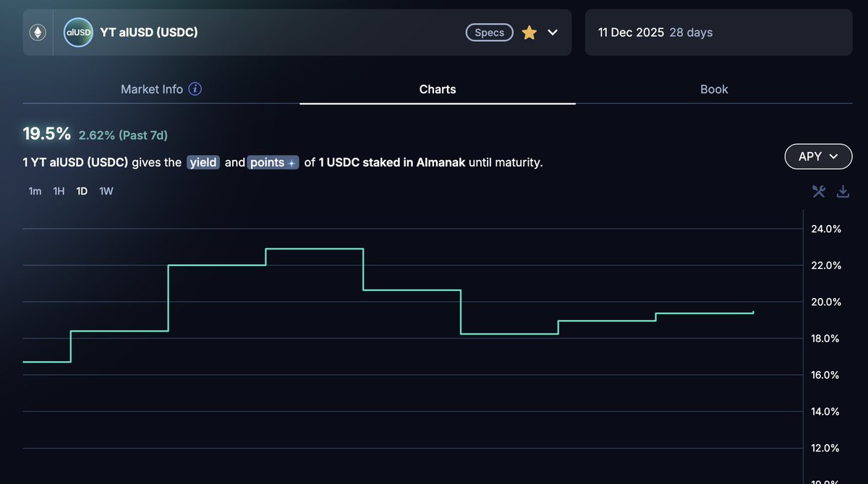868x484 pixels.
Task: Open chart tools wrench icon
Action: pyautogui.click(x=819, y=192)
